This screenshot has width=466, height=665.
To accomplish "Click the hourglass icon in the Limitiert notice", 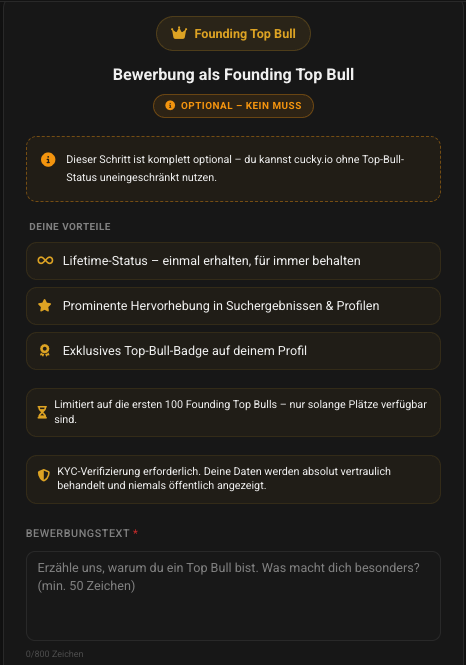I will [x=42, y=412].
